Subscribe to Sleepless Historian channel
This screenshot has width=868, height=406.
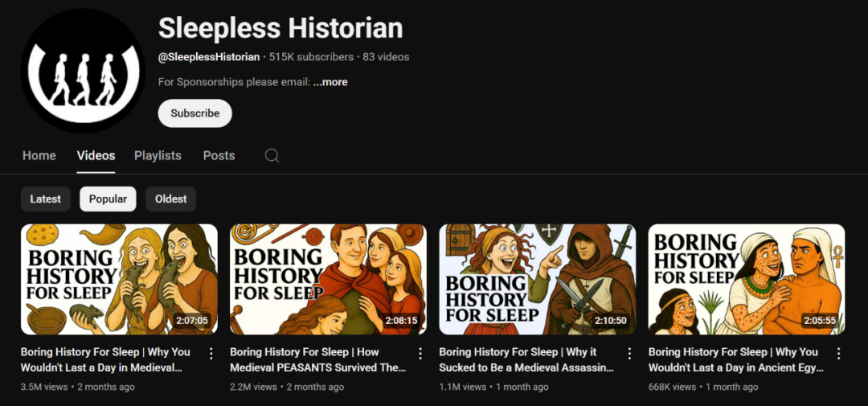click(x=194, y=113)
